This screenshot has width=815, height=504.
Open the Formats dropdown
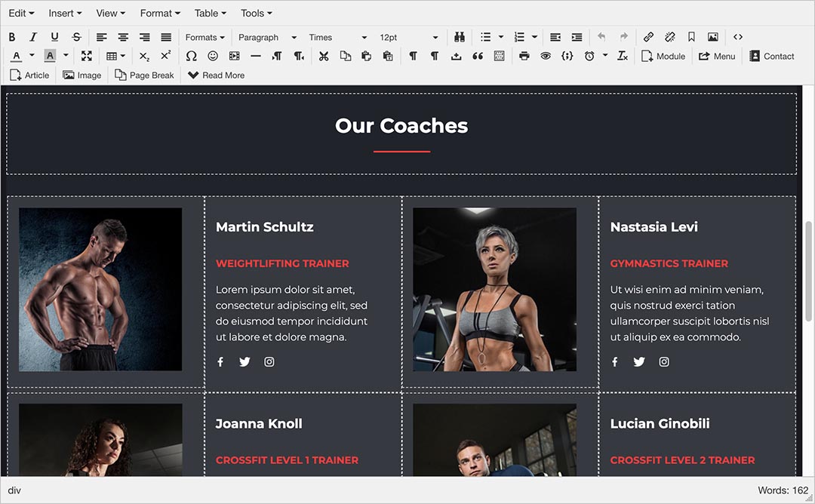click(x=205, y=37)
